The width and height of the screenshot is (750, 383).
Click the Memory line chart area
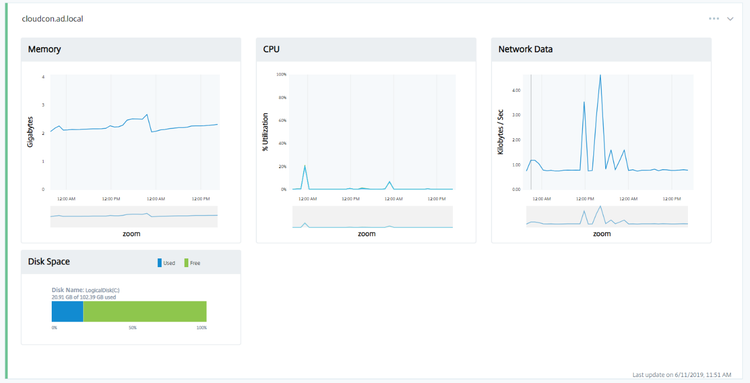(135, 132)
